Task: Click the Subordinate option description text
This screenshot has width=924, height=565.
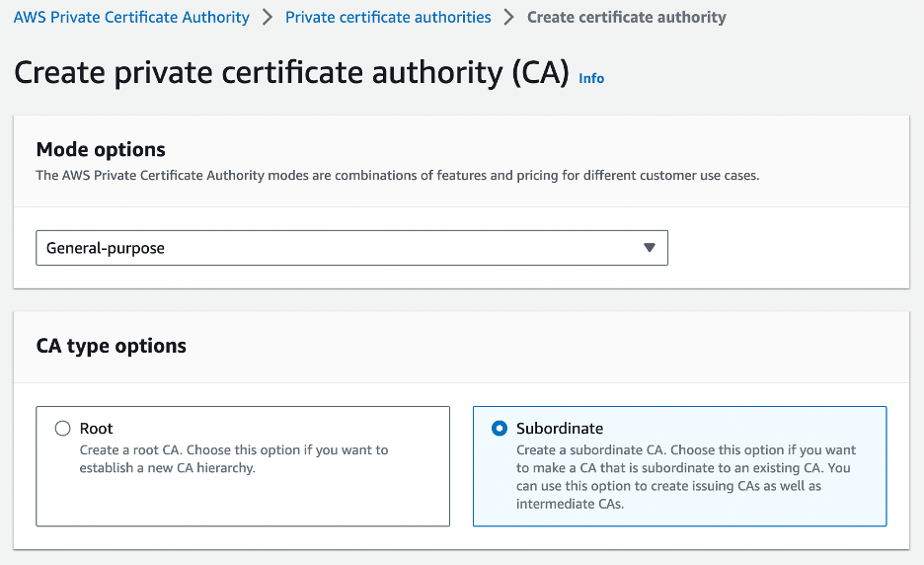Action: click(x=686, y=476)
